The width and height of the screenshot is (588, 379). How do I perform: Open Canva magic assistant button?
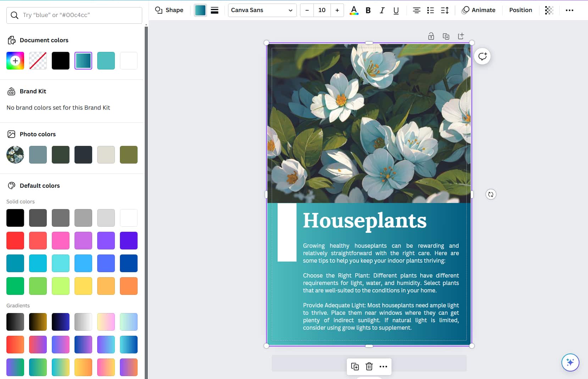(570, 362)
